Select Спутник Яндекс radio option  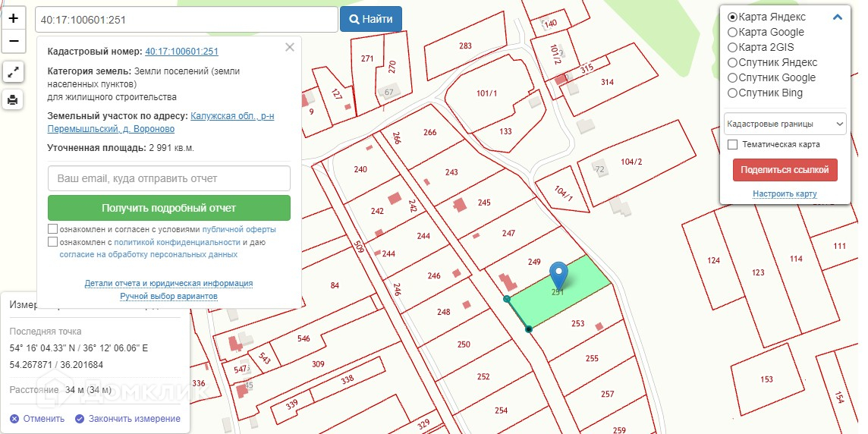(732, 62)
